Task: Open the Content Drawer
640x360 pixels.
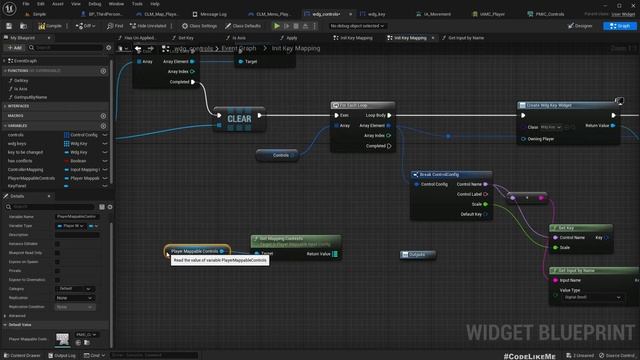Action: pyautogui.click(x=22, y=356)
